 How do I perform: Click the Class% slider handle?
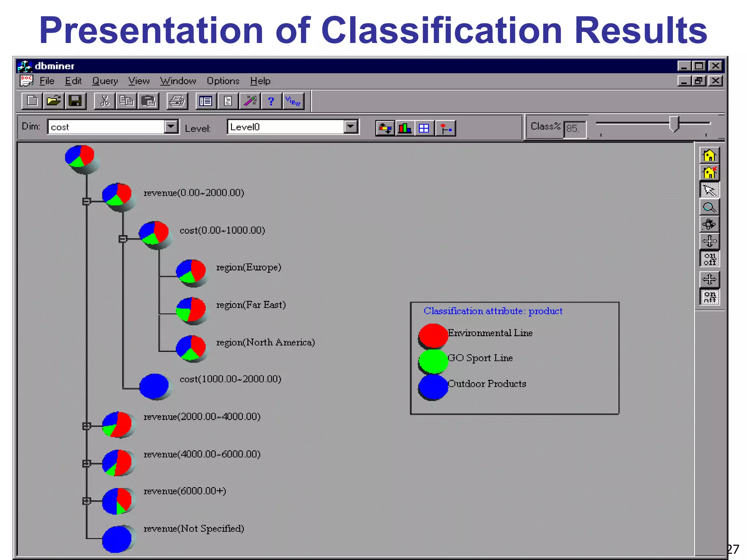pyautogui.click(x=674, y=124)
